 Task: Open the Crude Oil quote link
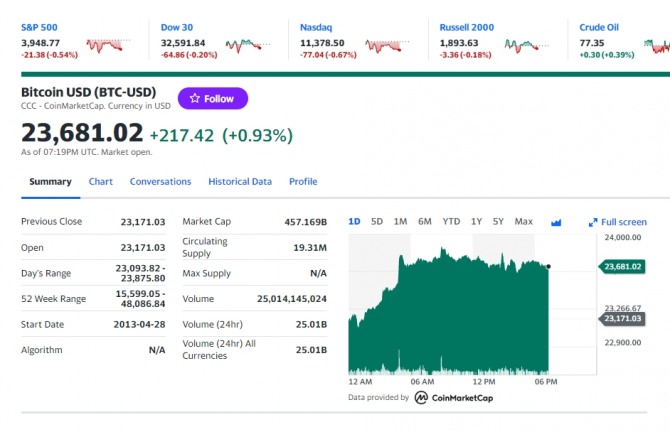click(599, 27)
